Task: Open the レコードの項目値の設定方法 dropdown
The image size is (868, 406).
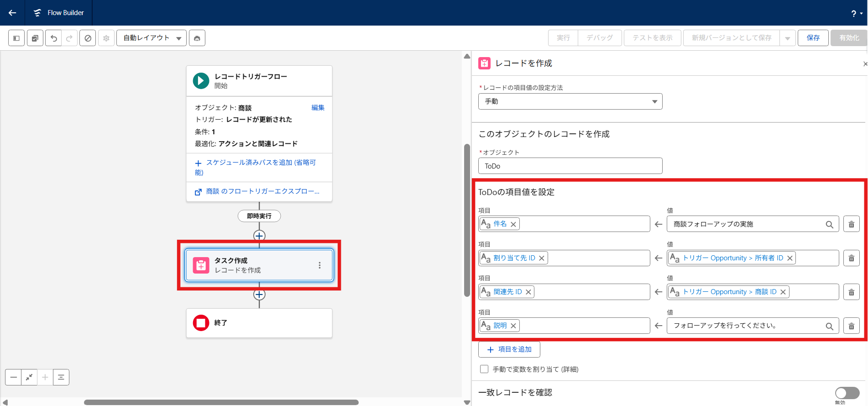Action: coord(570,101)
